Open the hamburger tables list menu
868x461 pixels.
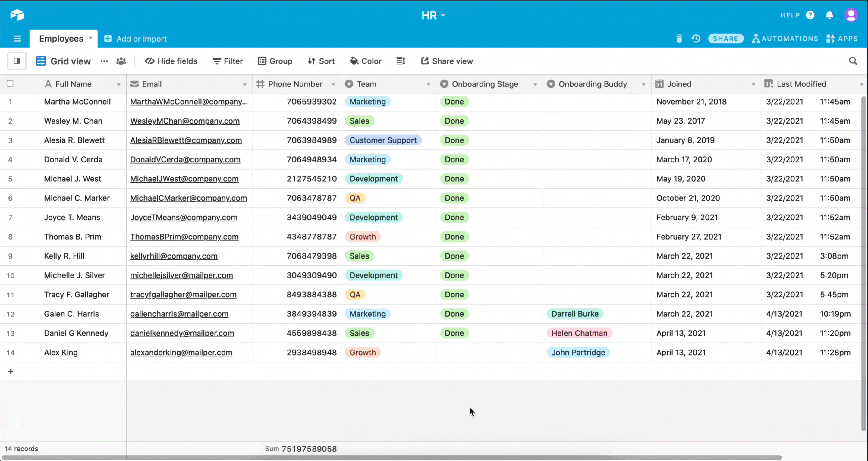pyautogui.click(x=17, y=39)
